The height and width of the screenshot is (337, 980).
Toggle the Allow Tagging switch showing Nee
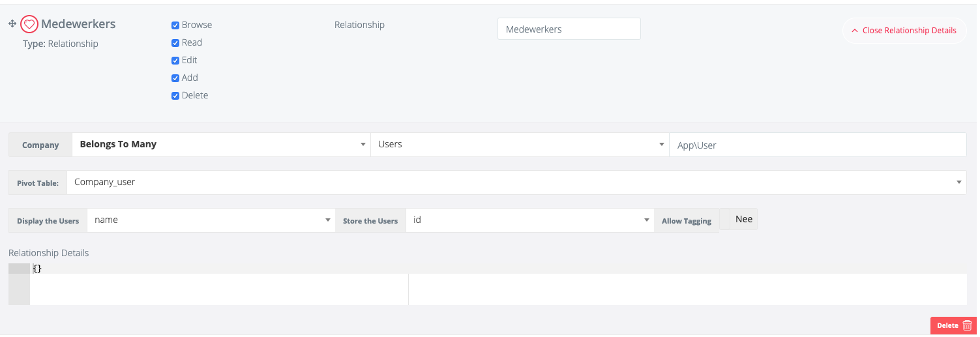739,220
